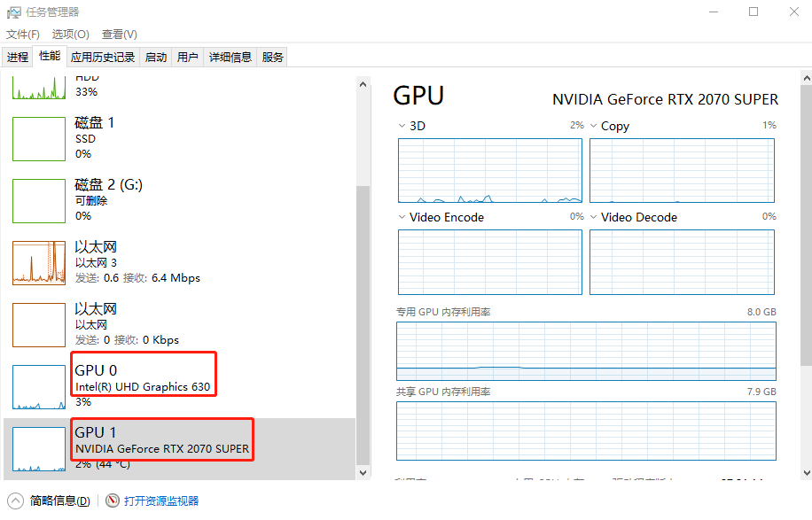Image resolution: width=812 pixels, height=520 pixels.
Task: Collapse to 简略信息(D) view
Action: click(59, 501)
